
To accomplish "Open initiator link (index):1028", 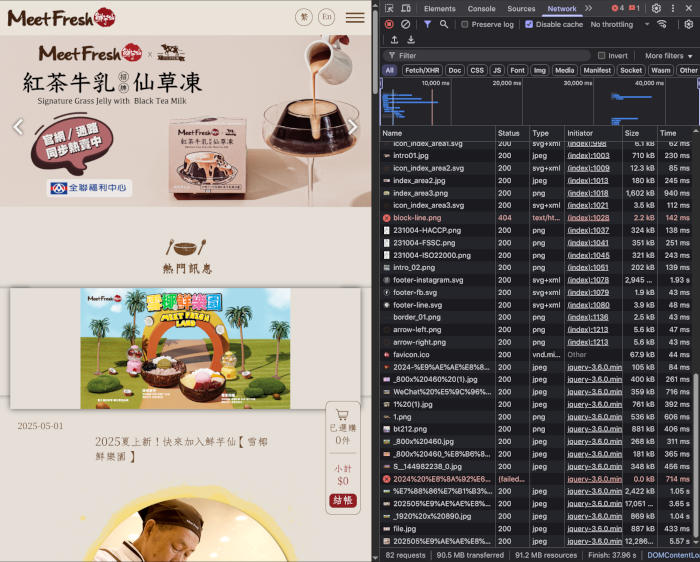I will (588, 218).
